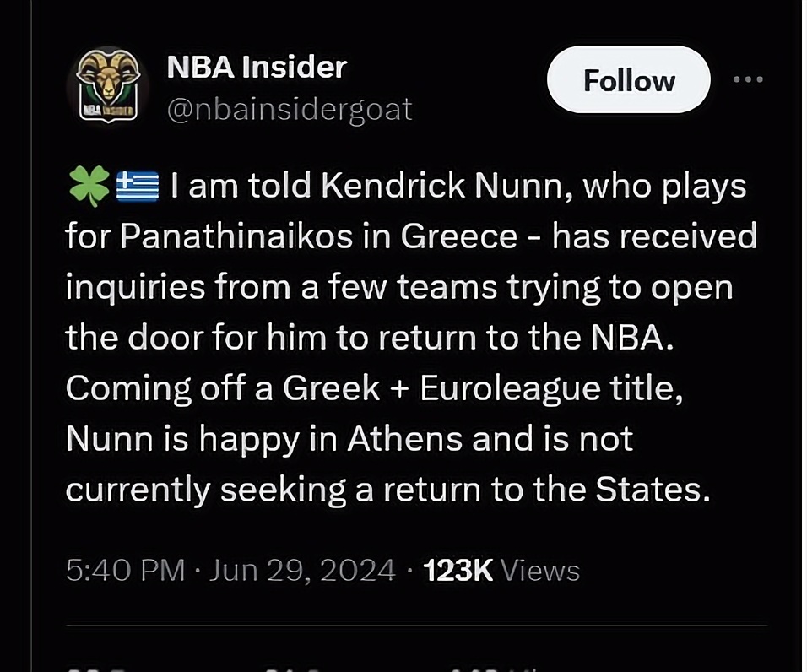Click the horizontal divider below the timestamp
The image size is (807, 672).
point(417,626)
